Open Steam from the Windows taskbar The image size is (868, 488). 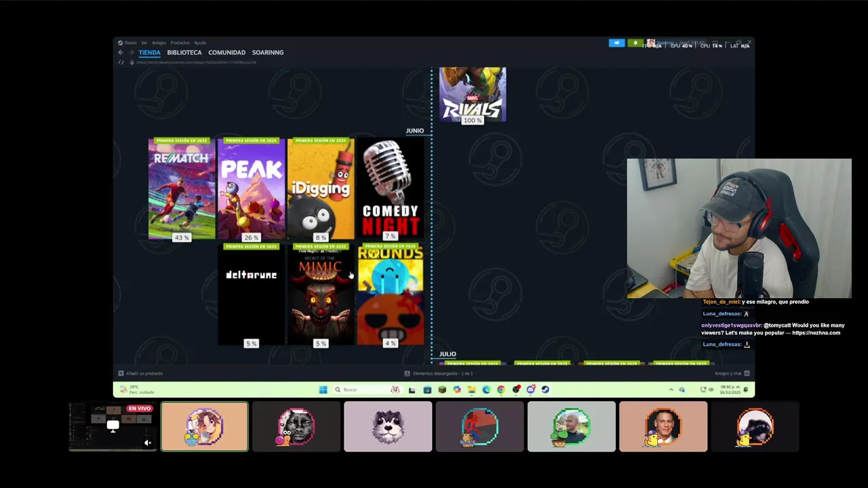(545, 390)
